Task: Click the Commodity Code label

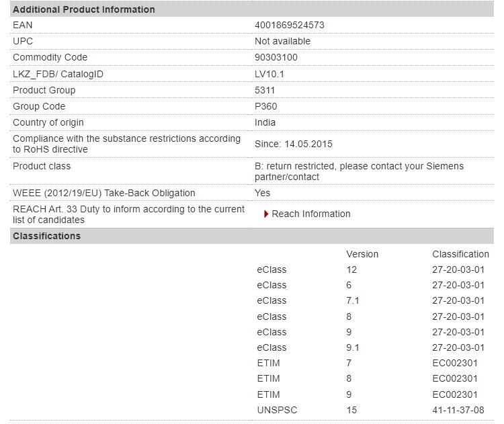Action: (50, 57)
